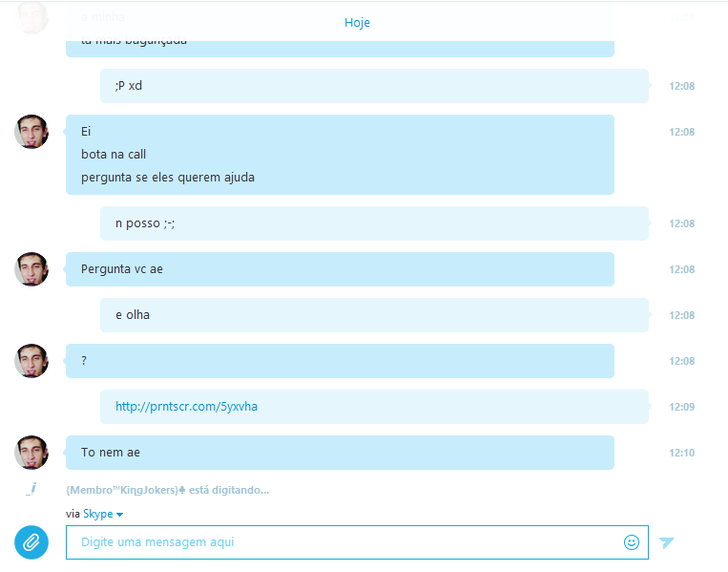Click the 12:09 timestamp
Viewport: 728px width, 572px height.
point(681,407)
